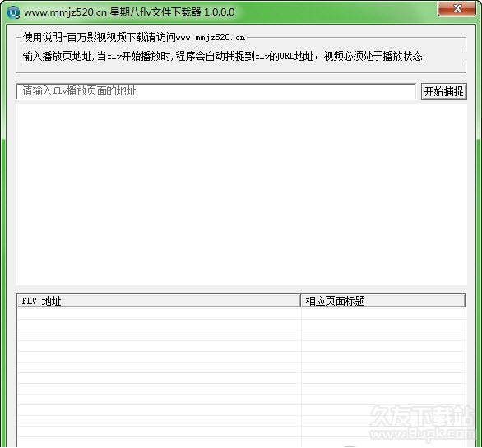The height and width of the screenshot is (448, 482).
Task: Sort by the 相应页面标题 column header
Action: tap(383, 301)
